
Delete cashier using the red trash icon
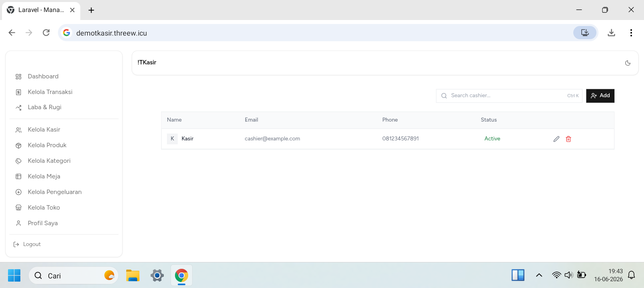click(x=568, y=139)
